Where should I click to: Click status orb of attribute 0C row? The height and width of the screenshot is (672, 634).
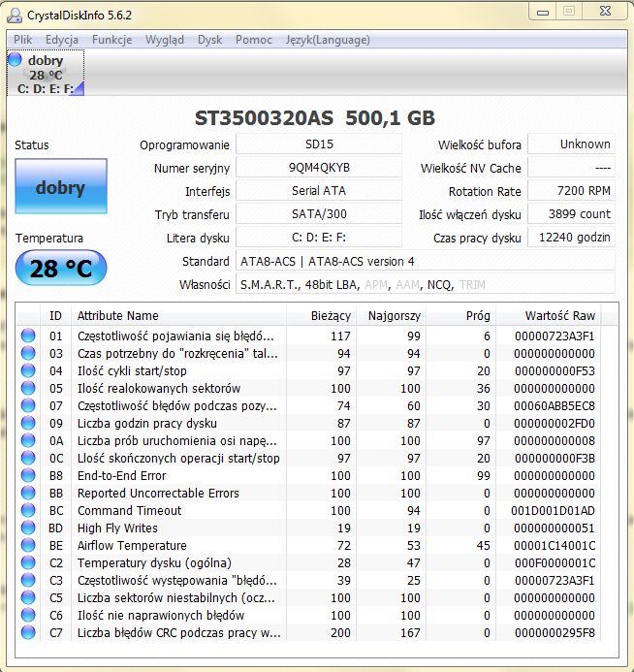tap(28, 458)
